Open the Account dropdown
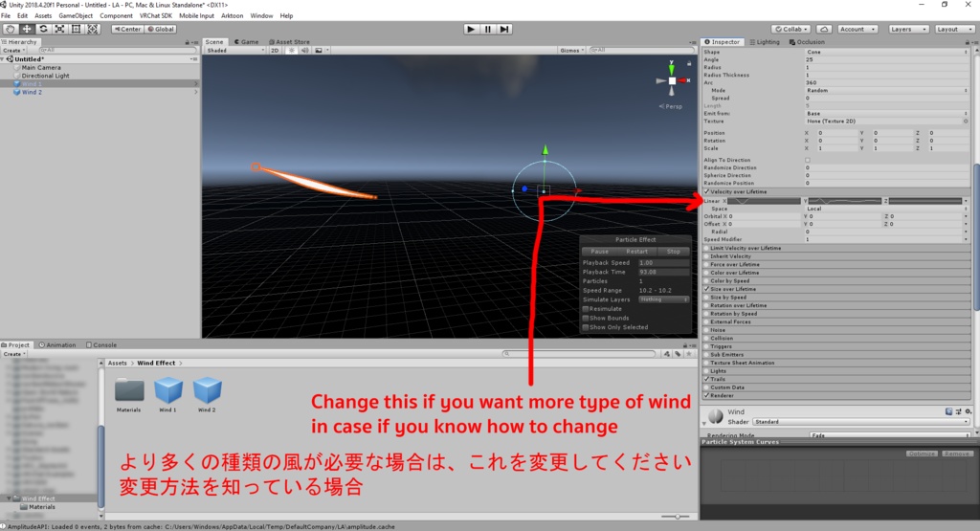Image resolution: width=980 pixels, height=531 pixels. point(857,30)
